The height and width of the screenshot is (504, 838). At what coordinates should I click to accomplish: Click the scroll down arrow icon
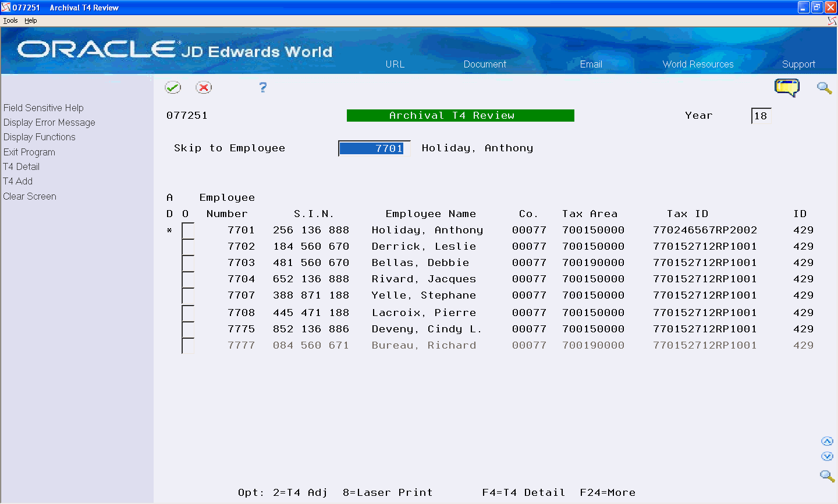(827, 456)
